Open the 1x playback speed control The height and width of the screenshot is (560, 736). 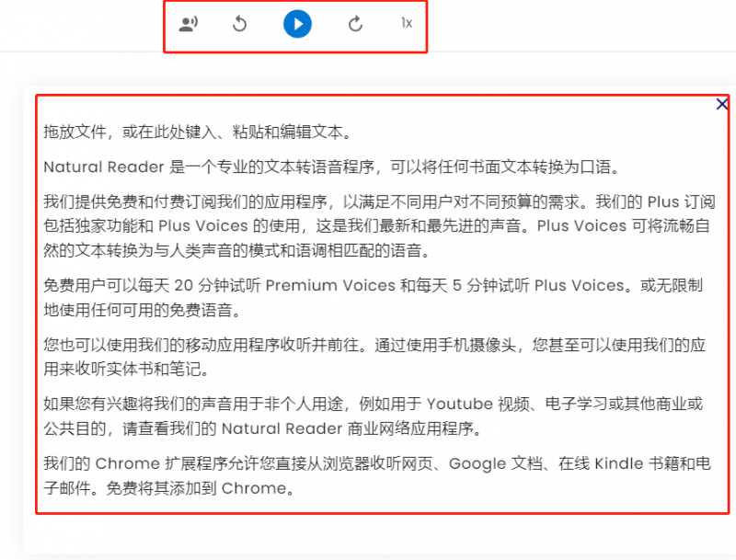point(406,24)
